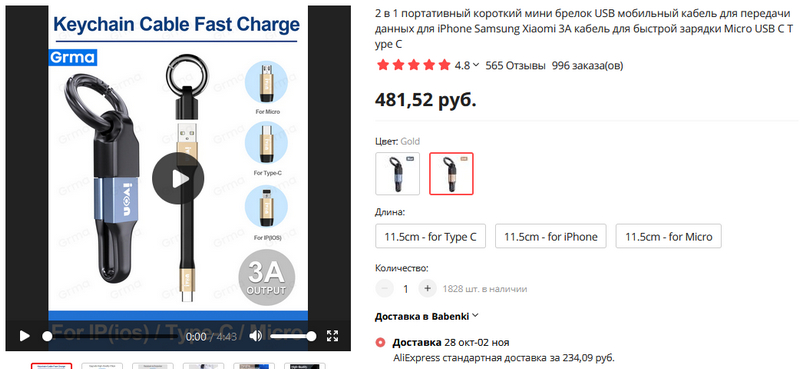Open the video in fullscreen mode

click(333, 336)
